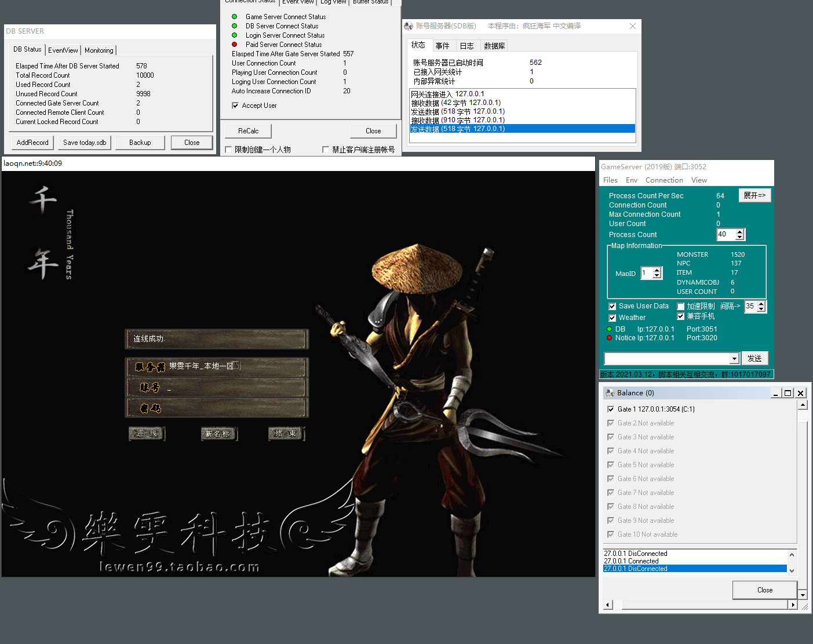
Task: Click the 展开=> expand button in GameServer
Action: (x=754, y=195)
